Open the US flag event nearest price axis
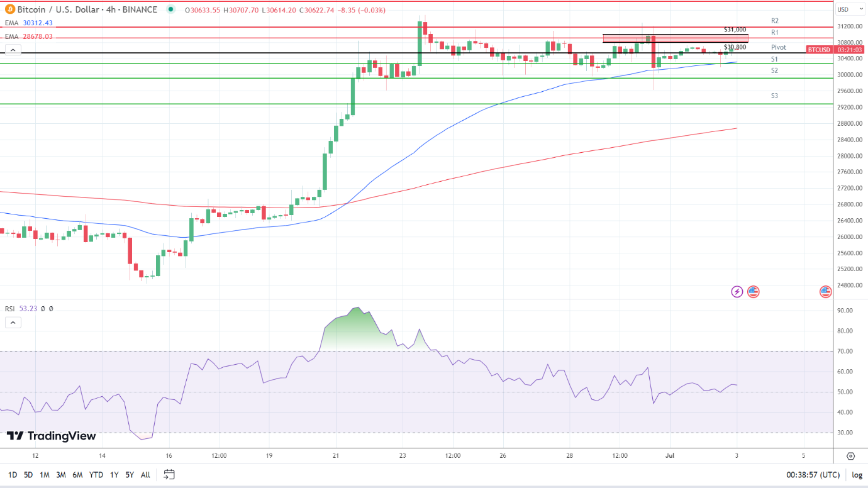868x488 pixels. (x=826, y=292)
